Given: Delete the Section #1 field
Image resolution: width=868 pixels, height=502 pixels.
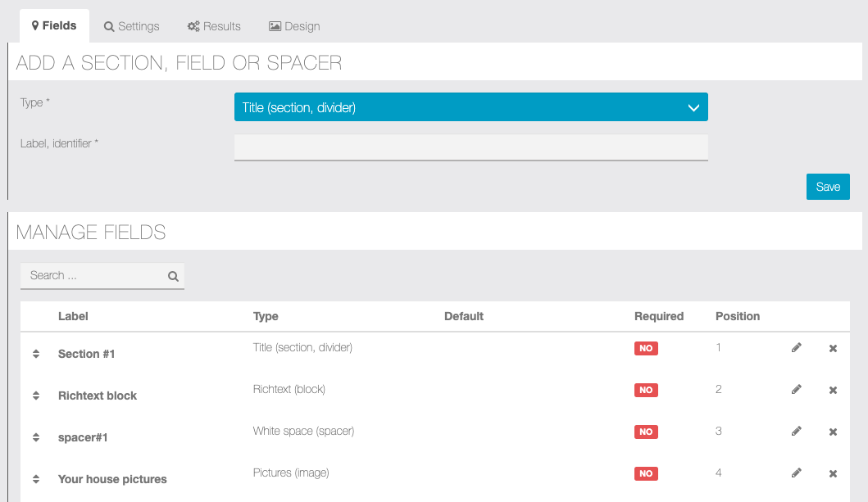Looking at the screenshot, I should [833, 349].
